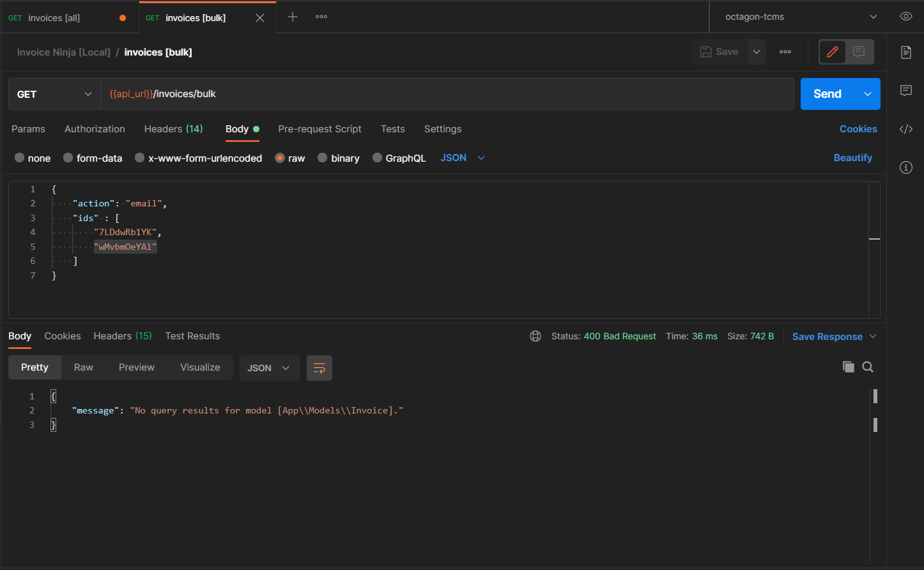Open the environment quick look eye icon

pyautogui.click(x=905, y=17)
